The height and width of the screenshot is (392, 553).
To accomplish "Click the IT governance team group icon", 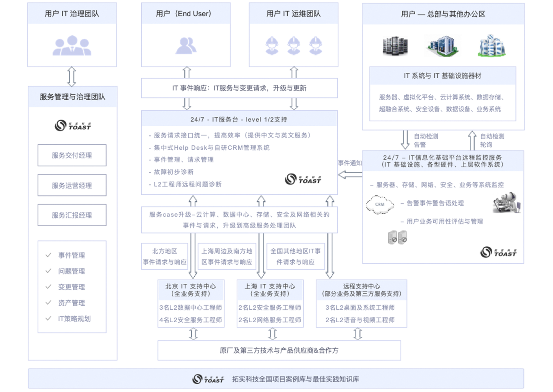I will [72, 46].
